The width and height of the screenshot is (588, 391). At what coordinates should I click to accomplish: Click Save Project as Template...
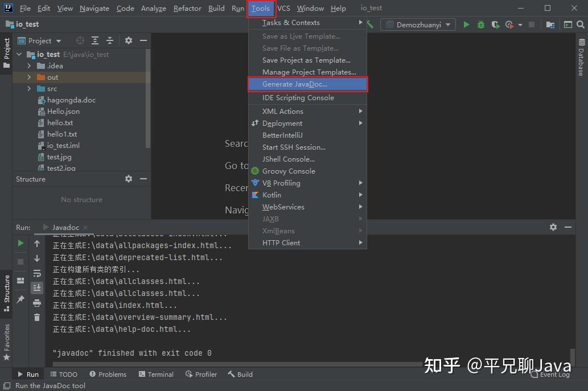click(x=307, y=60)
